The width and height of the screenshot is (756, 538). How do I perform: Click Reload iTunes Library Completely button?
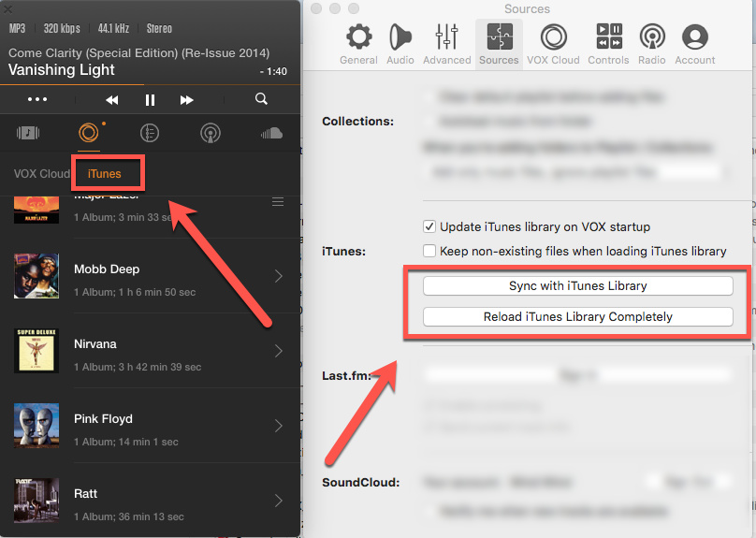coord(577,317)
